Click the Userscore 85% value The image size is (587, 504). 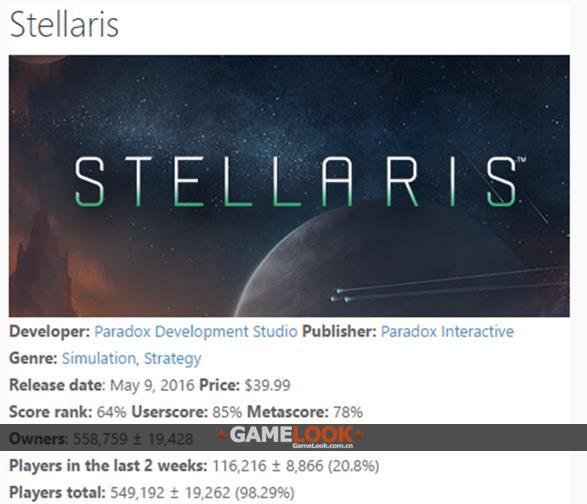coord(227,412)
